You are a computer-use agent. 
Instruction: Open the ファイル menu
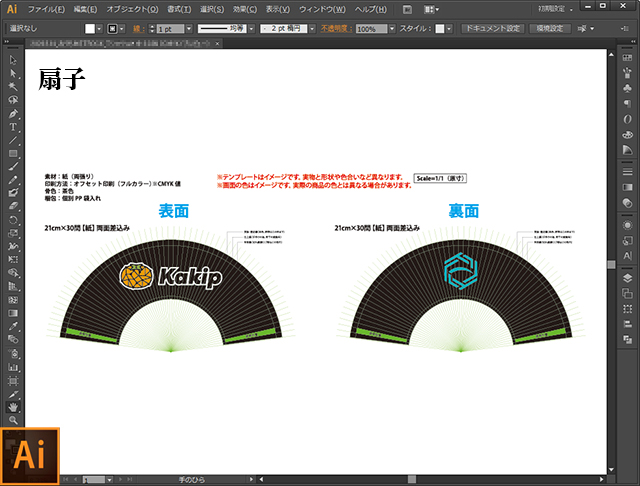[46, 9]
